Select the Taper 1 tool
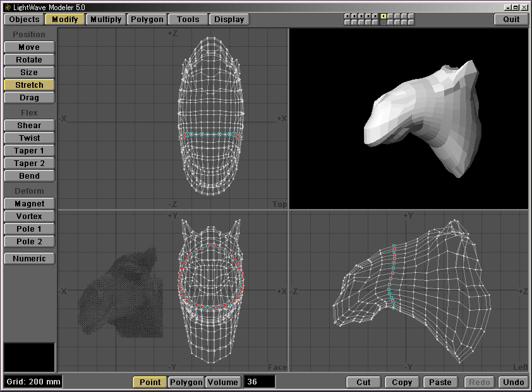 (x=29, y=151)
